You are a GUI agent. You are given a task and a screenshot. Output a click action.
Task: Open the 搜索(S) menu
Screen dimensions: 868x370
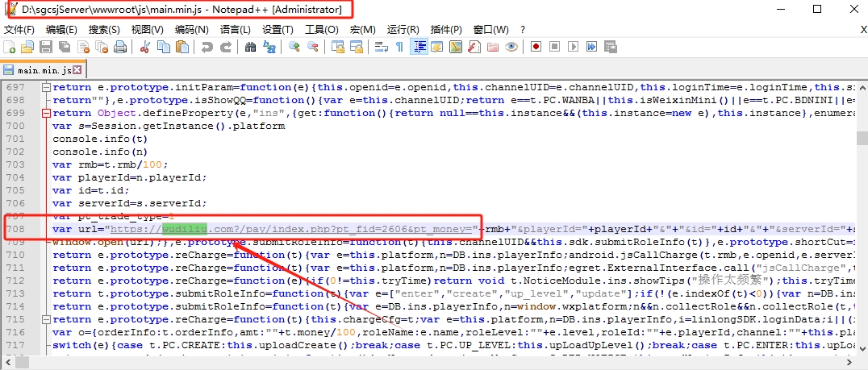click(x=104, y=29)
